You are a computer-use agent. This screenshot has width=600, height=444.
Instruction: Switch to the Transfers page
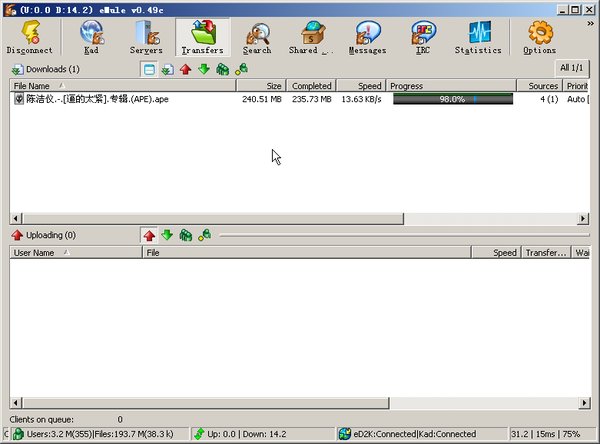click(x=203, y=37)
